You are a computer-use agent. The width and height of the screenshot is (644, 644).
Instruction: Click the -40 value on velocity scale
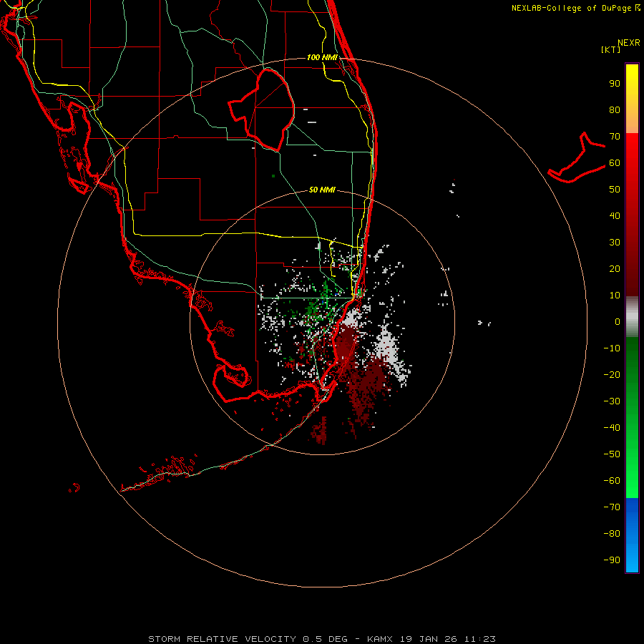pos(612,428)
